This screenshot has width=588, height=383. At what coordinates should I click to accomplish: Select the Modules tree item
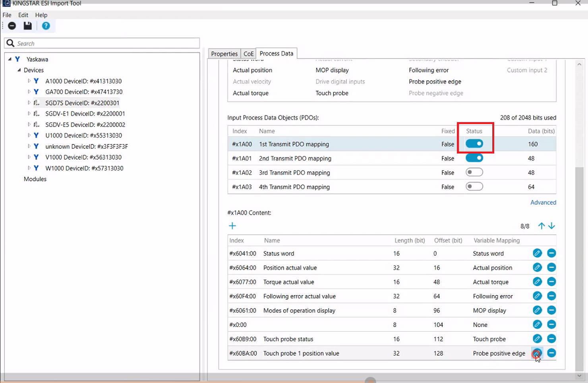(35, 179)
